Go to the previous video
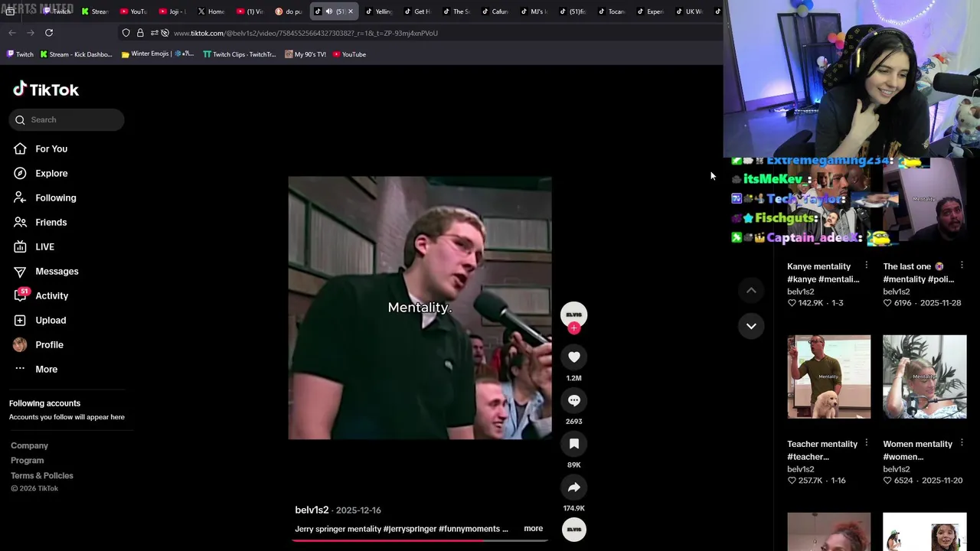The image size is (980, 551). (751, 290)
